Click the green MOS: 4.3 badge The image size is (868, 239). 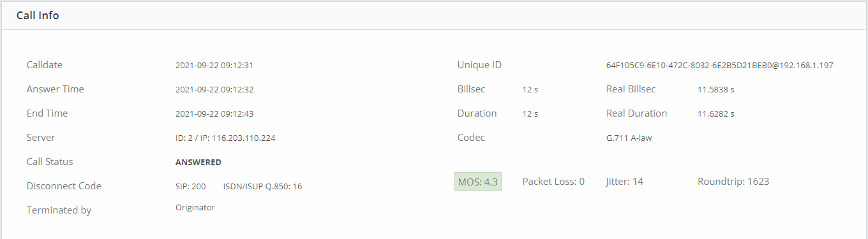pyautogui.click(x=478, y=182)
